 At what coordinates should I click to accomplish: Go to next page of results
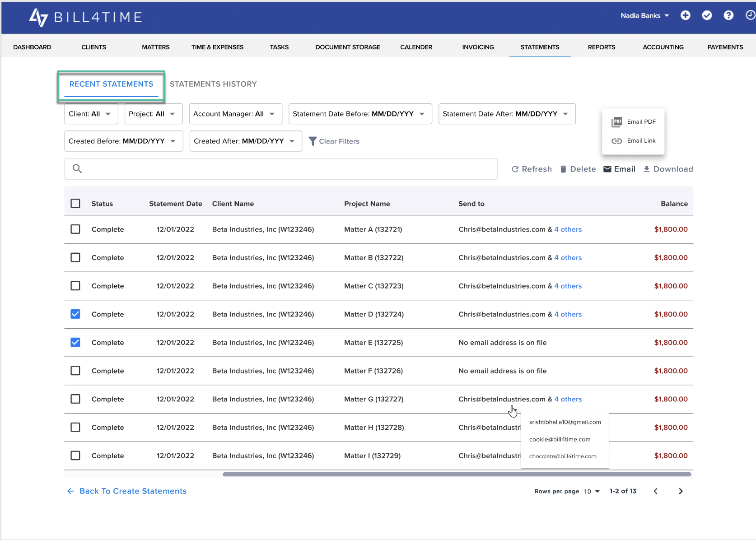[681, 491]
